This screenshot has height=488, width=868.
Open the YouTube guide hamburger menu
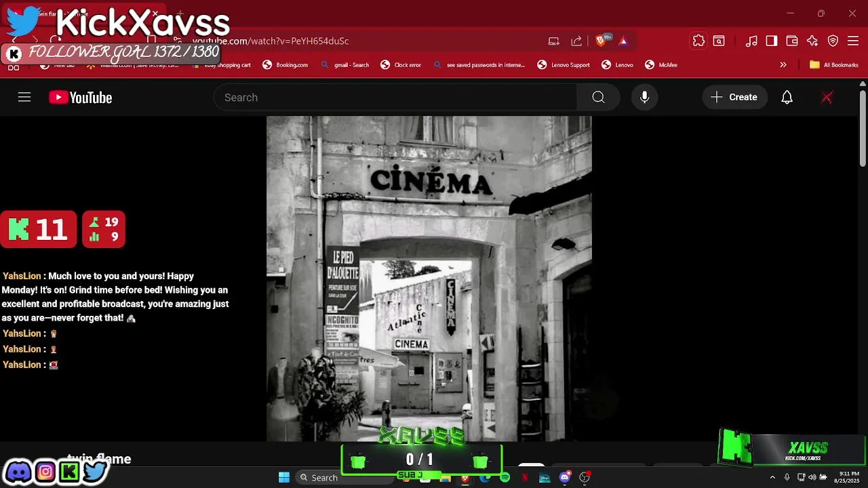pos(24,98)
